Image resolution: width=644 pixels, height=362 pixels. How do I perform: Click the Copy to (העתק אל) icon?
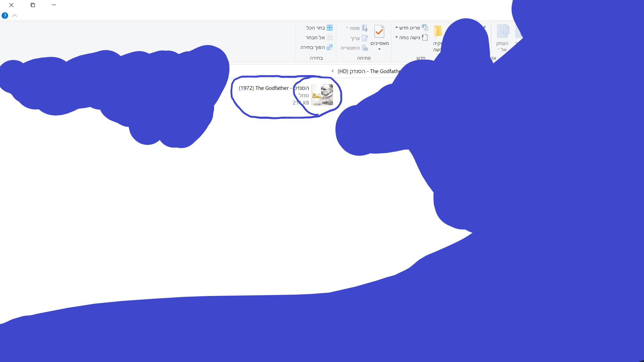[503, 31]
